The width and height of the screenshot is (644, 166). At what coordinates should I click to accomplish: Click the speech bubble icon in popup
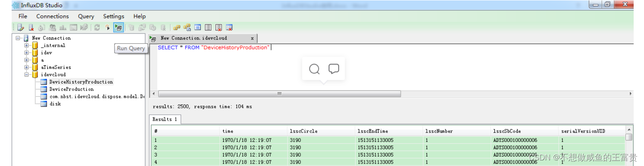[334, 69]
